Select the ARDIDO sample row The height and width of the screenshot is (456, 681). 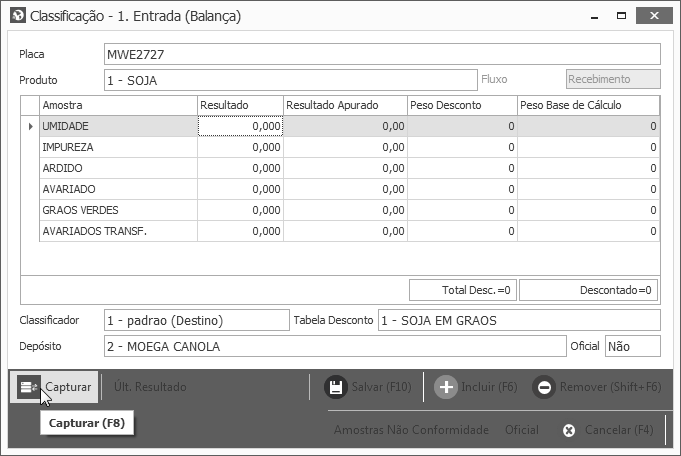tap(350, 168)
